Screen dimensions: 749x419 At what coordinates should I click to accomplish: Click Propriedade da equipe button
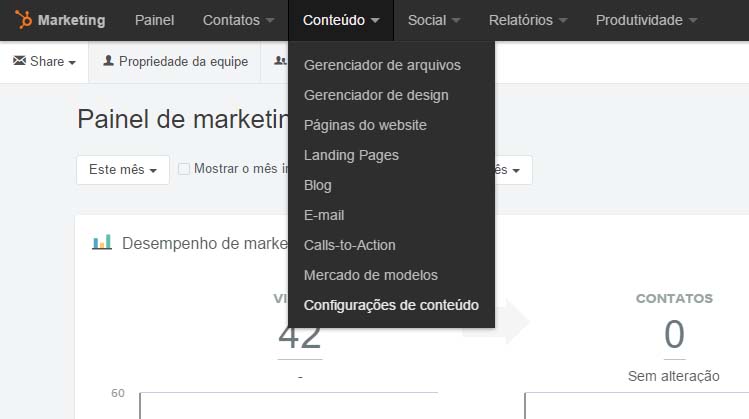coord(175,62)
